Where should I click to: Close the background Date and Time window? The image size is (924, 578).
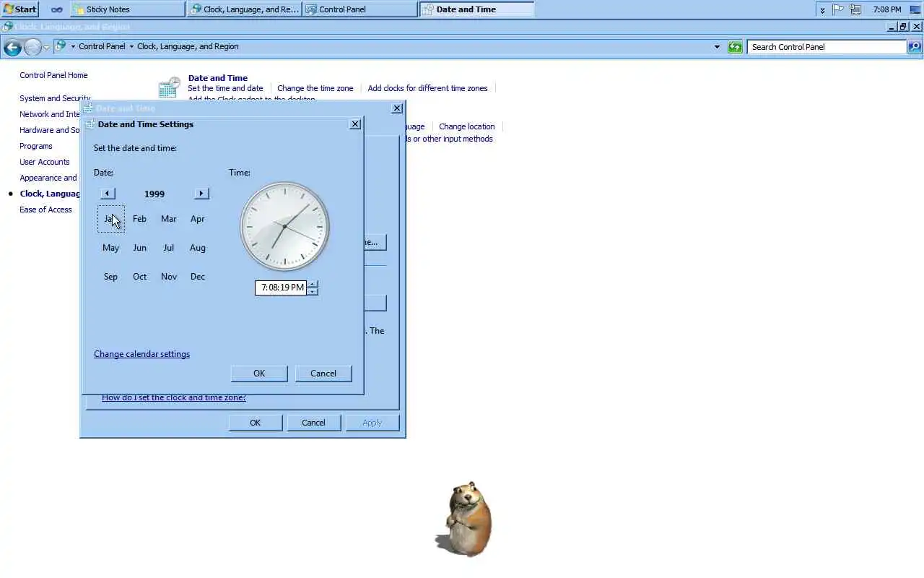pos(397,108)
